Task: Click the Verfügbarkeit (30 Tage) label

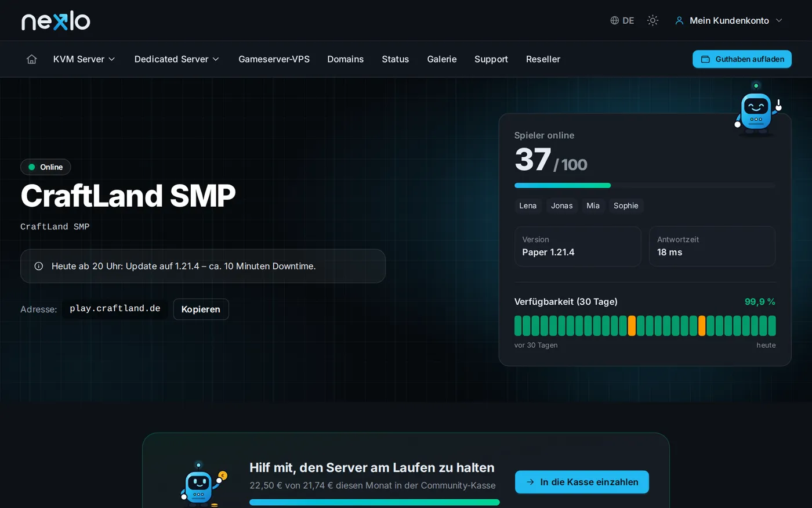Action: (x=565, y=302)
